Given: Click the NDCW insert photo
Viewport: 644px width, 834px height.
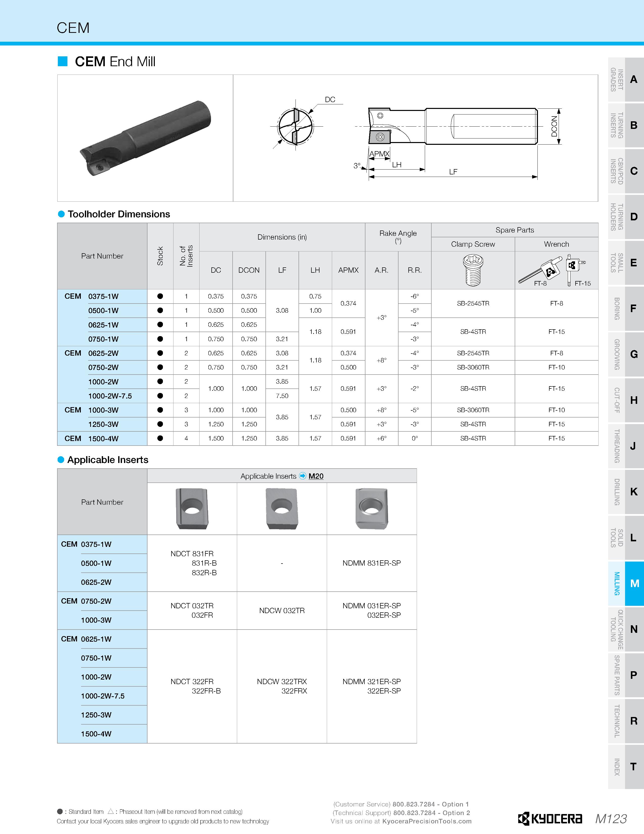Looking at the screenshot, I should [x=282, y=508].
